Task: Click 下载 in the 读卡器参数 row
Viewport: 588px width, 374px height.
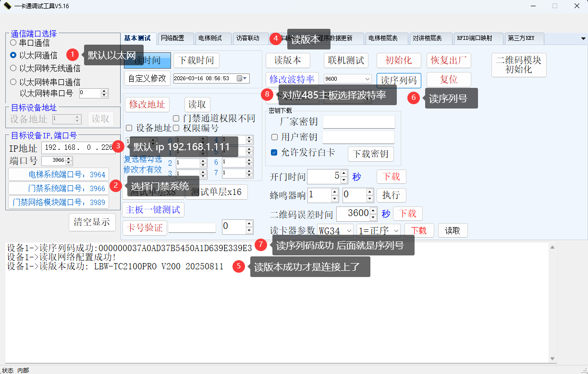Action: [x=419, y=230]
